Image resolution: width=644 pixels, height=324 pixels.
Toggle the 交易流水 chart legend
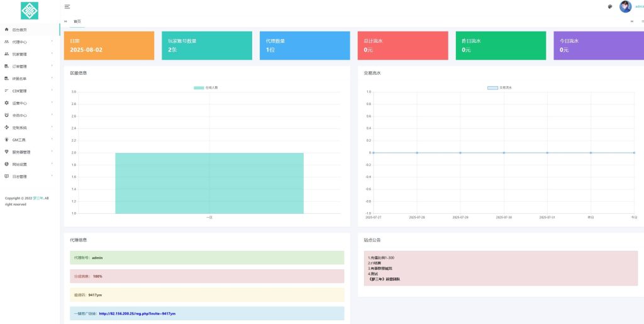point(500,87)
